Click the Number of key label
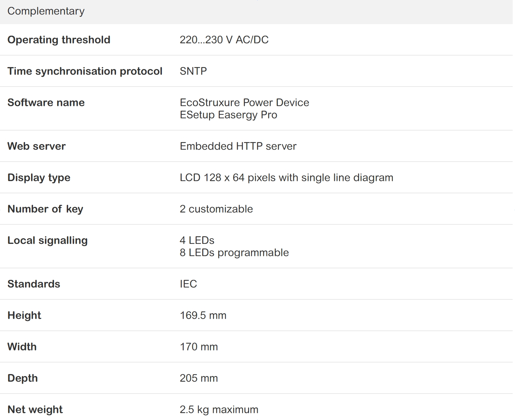Viewport: 515px width, 420px height. (45, 209)
